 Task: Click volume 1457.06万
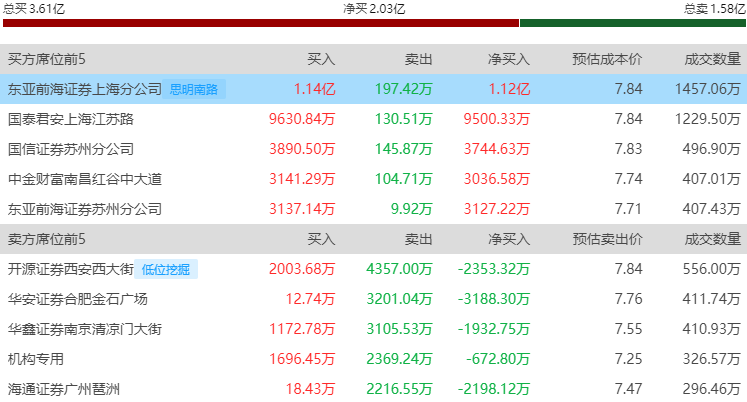tap(707, 89)
